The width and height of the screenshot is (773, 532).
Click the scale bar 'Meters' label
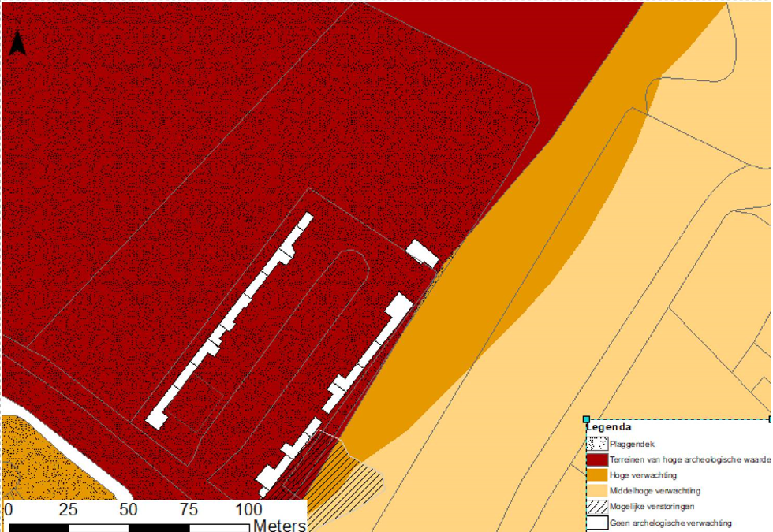279,525
